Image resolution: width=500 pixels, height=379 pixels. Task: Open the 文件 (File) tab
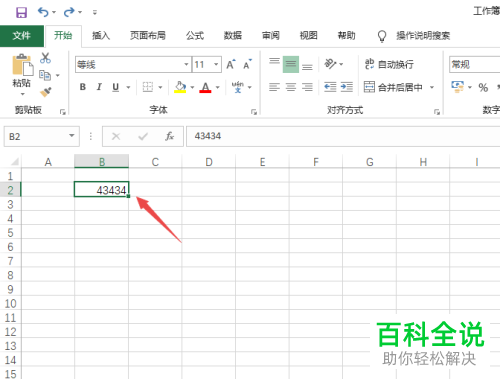click(x=22, y=36)
